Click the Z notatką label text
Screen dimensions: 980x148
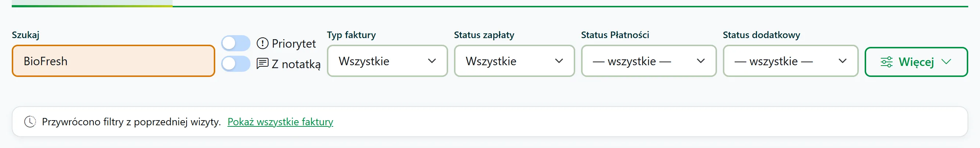point(296,64)
